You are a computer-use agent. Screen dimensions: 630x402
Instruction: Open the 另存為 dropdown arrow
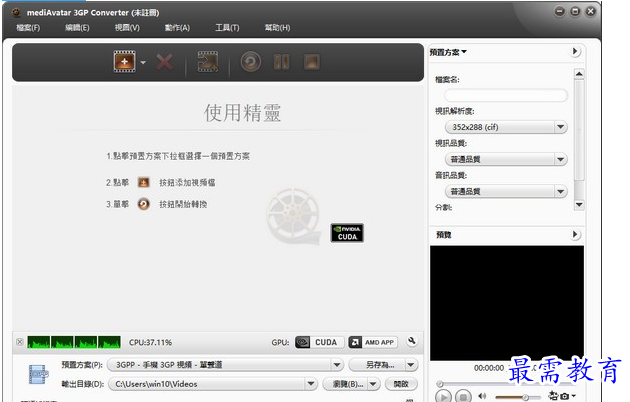pos(411,365)
